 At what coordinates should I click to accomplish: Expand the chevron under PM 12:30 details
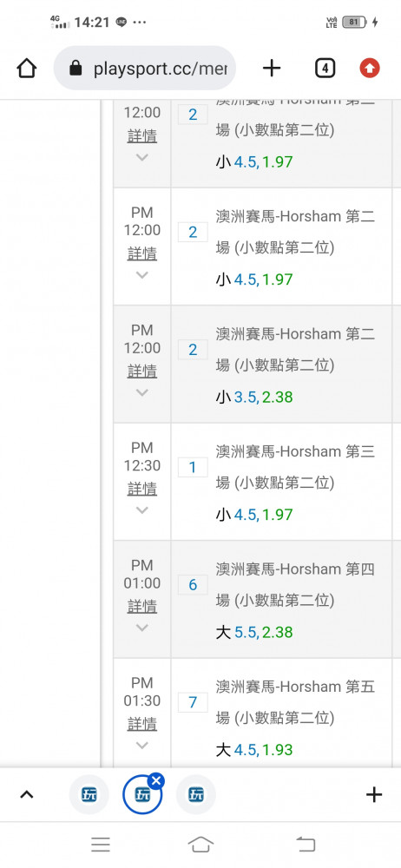pos(142,510)
